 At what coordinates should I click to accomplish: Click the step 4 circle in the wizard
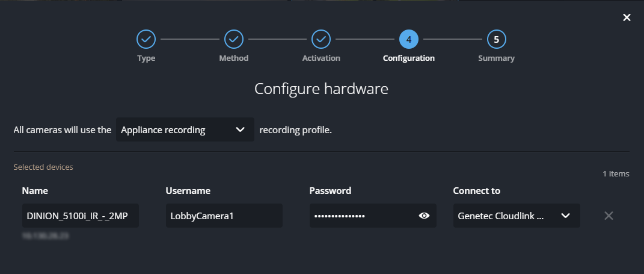(409, 40)
